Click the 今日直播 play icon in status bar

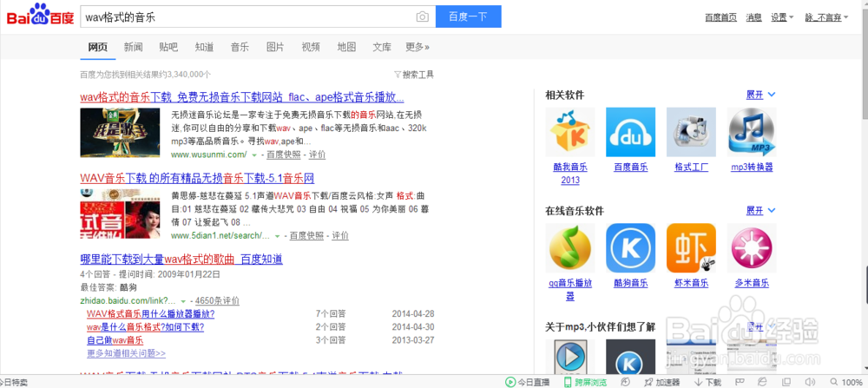coord(510,382)
